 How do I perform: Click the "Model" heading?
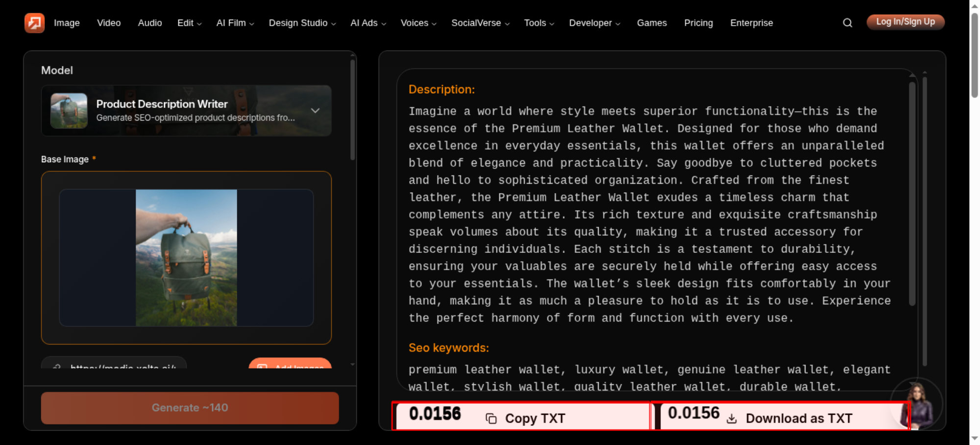click(x=57, y=70)
